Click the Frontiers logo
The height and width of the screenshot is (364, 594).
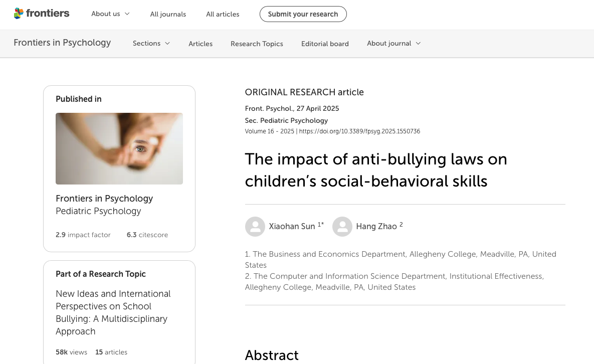click(x=42, y=14)
